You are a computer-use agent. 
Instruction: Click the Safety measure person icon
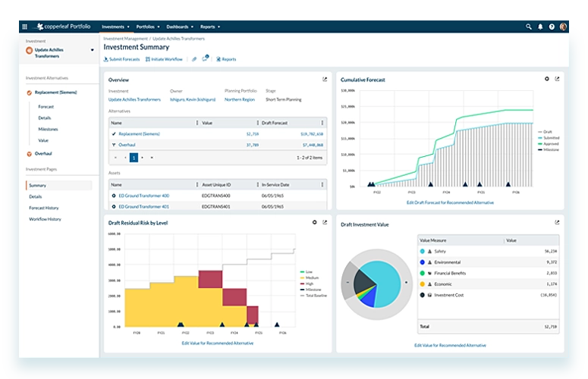(x=429, y=252)
